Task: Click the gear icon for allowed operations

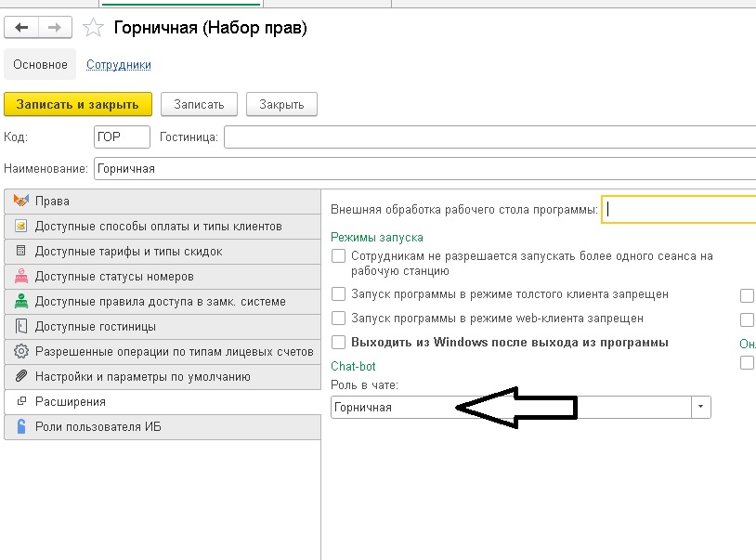Action: click(20, 352)
